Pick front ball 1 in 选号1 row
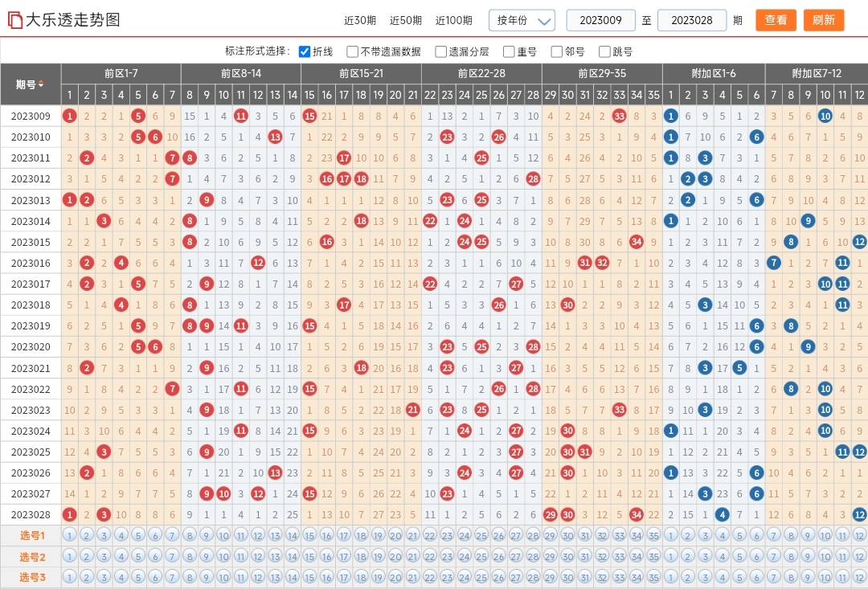The height and width of the screenshot is (589, 868). pyautogui.click(x=69, y=535)
